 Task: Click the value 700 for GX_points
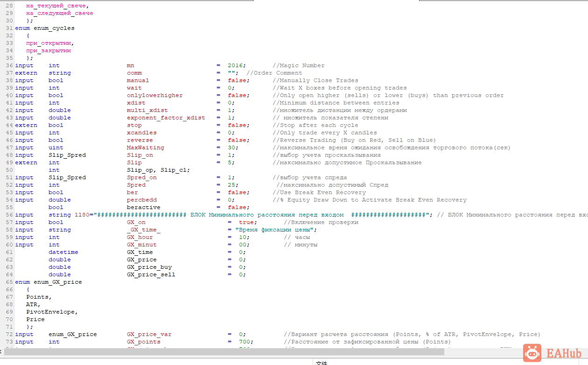tap(245, 342)
